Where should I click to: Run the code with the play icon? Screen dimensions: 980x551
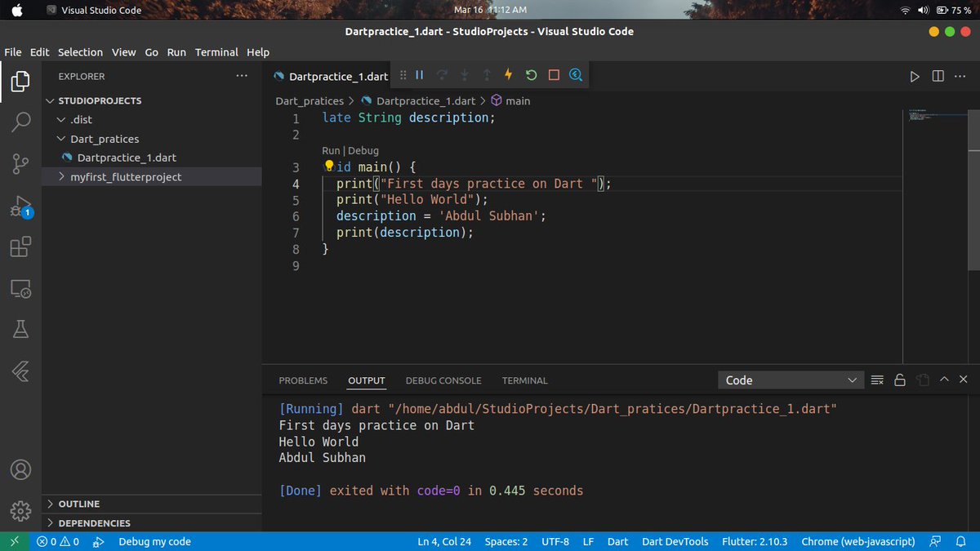[x=915, y=76]
